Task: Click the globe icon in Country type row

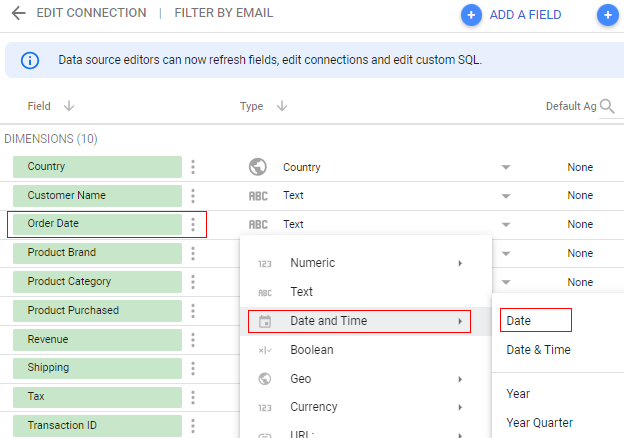Action: coord(258,167)
